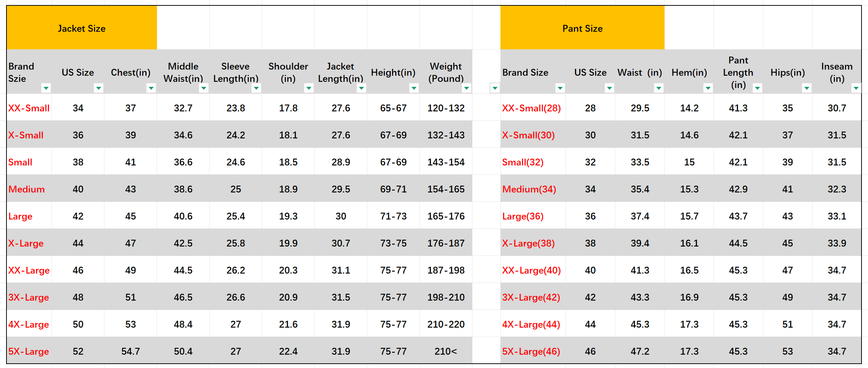
Task: Expand the Sleeve Length(in) filter dropdown
Action: [x=256, y=88]
